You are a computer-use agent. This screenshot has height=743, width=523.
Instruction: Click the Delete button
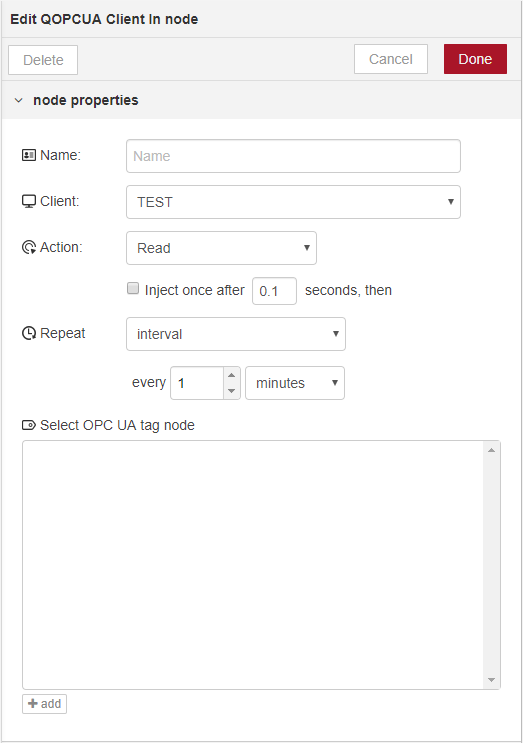(x=43, y=60)
